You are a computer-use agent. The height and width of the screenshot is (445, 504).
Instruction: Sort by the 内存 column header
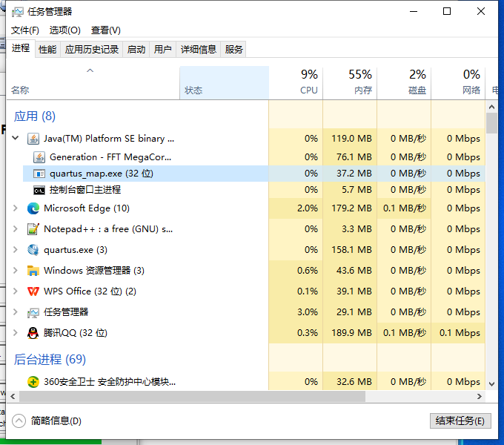(350, 83)
